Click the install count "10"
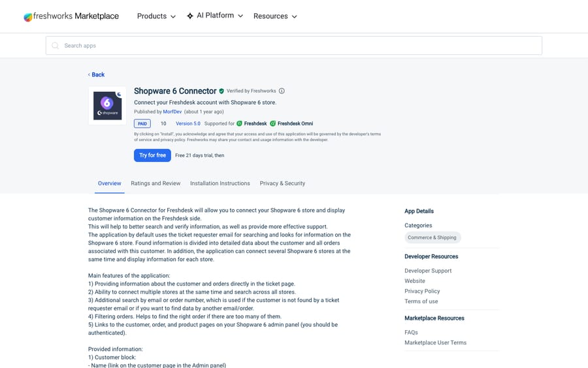This screenshot has height=368, width=588. 163,124
